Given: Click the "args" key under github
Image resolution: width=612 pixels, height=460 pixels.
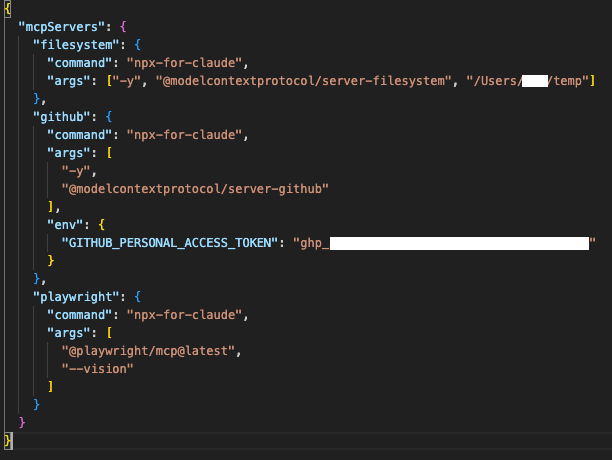Looking at the screenshot, I should 70,152.
